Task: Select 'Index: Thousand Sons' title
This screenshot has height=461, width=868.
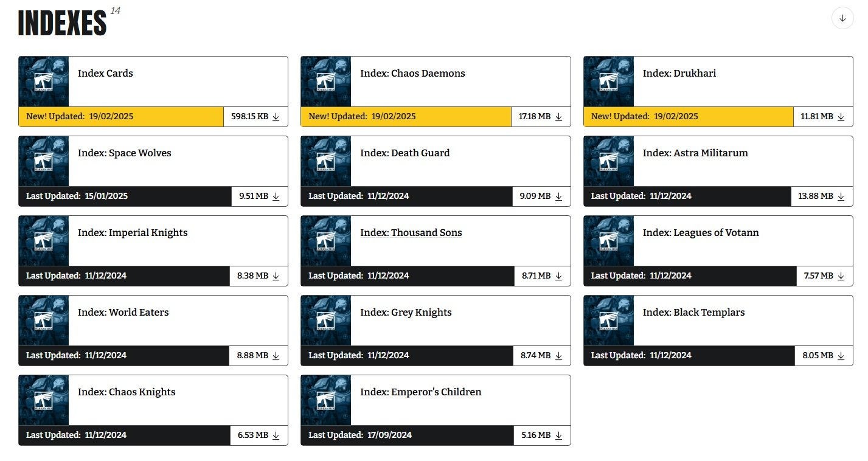Action: coord(411,233)
